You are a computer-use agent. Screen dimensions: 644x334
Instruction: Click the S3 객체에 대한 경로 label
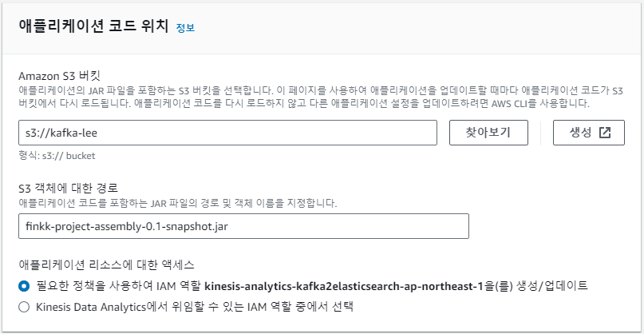69,189
